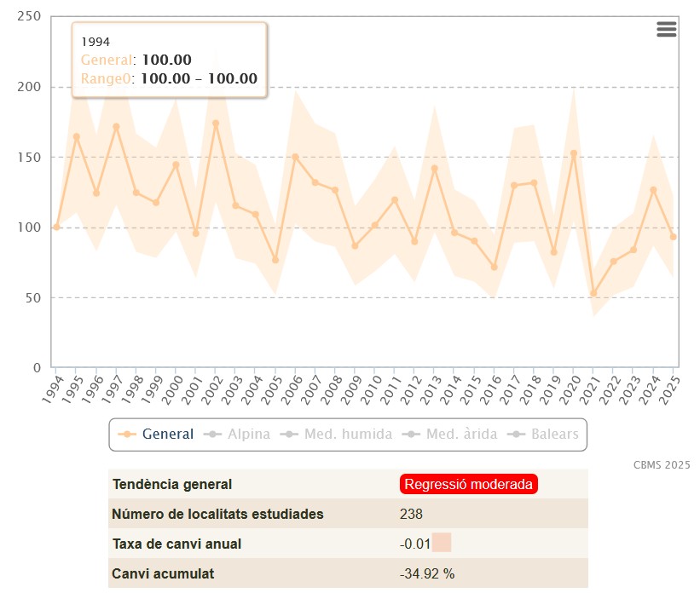Click the tooltip Range0 value line
The height and width of the screenshot is (593, 700).
169,78
